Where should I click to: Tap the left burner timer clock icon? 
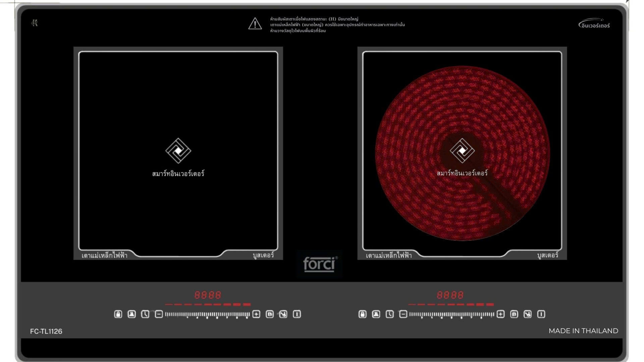tap(145, 314)
